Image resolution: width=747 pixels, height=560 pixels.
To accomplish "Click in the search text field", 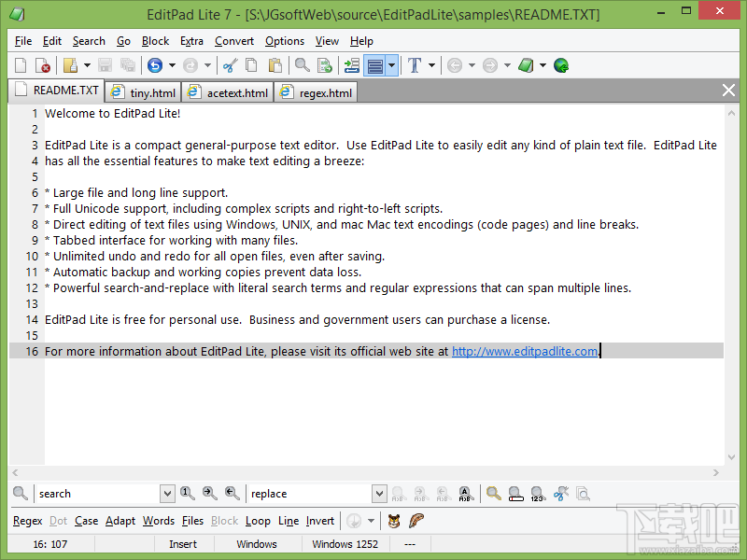I will 98,494.
